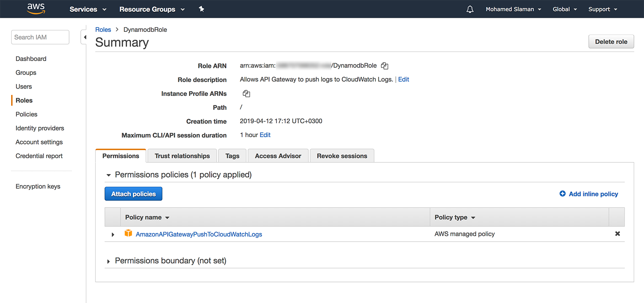Edit the maximum session duration
This screenshot has width=644, height=303.
coord(265,135)
